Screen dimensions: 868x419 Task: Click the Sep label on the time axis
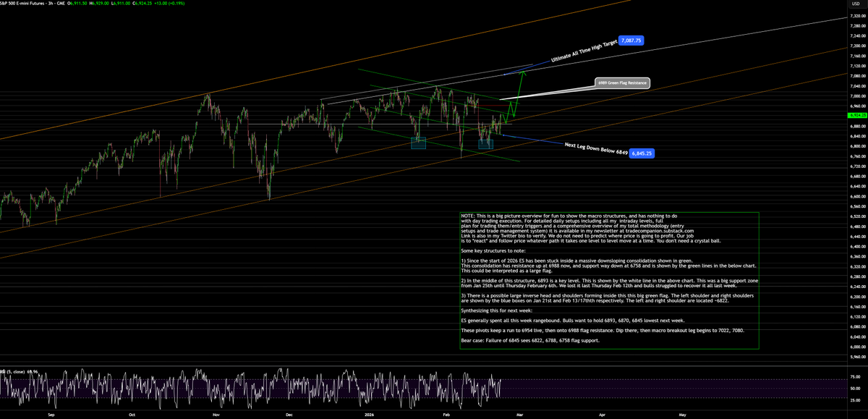coord(51,415)
